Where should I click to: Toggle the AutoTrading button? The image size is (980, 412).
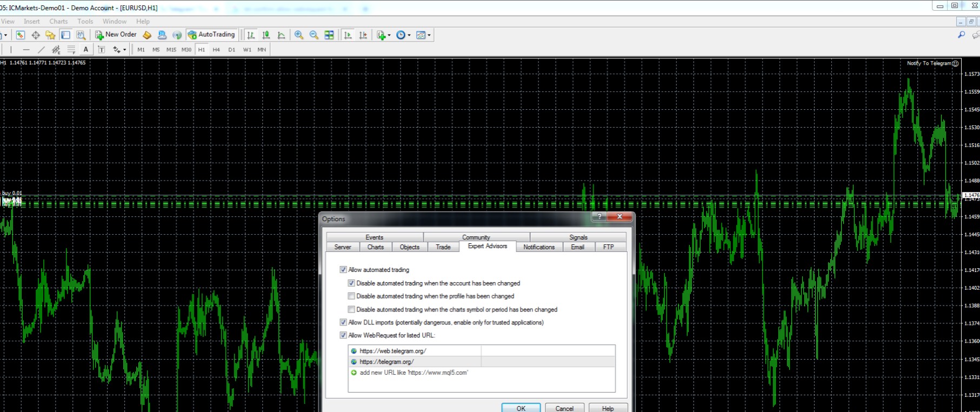pyautogui.click(x=211, y=35)
